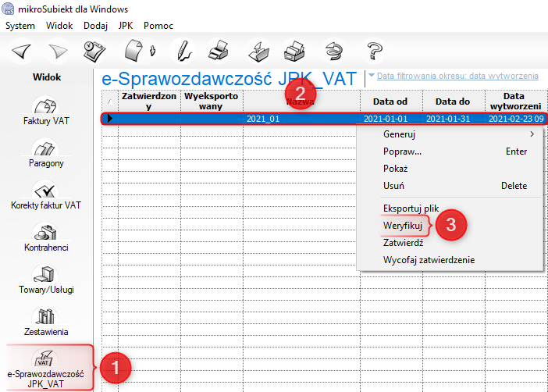Click the 2021-02-23 creation date cell
The height and width of the screenshot is (392, 548).
[x=516, y=119]
